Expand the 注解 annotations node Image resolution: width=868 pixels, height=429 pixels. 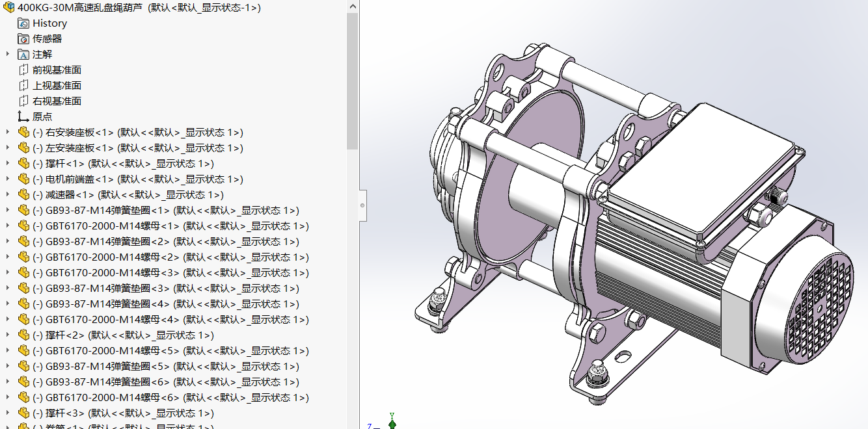(x=8, y=55)
